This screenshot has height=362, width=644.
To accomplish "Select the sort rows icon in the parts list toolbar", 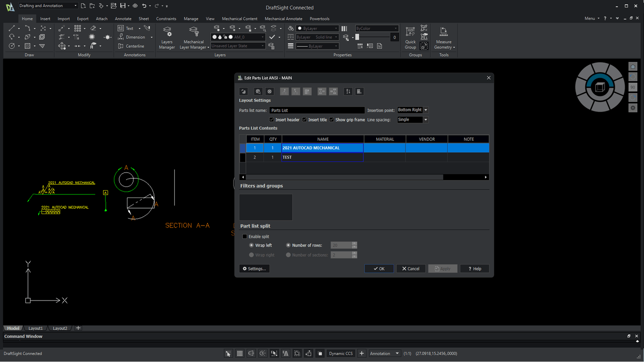I will (348, 91).
